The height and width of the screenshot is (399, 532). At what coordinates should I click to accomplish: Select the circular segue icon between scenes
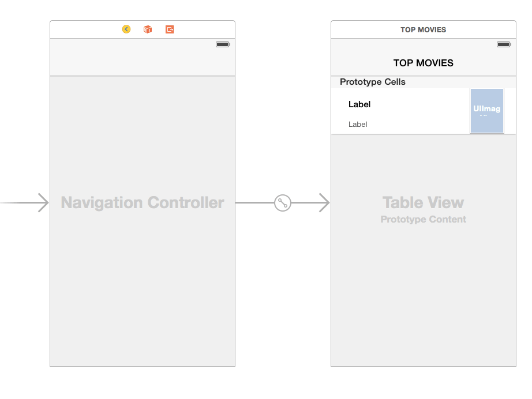point(282,203)
